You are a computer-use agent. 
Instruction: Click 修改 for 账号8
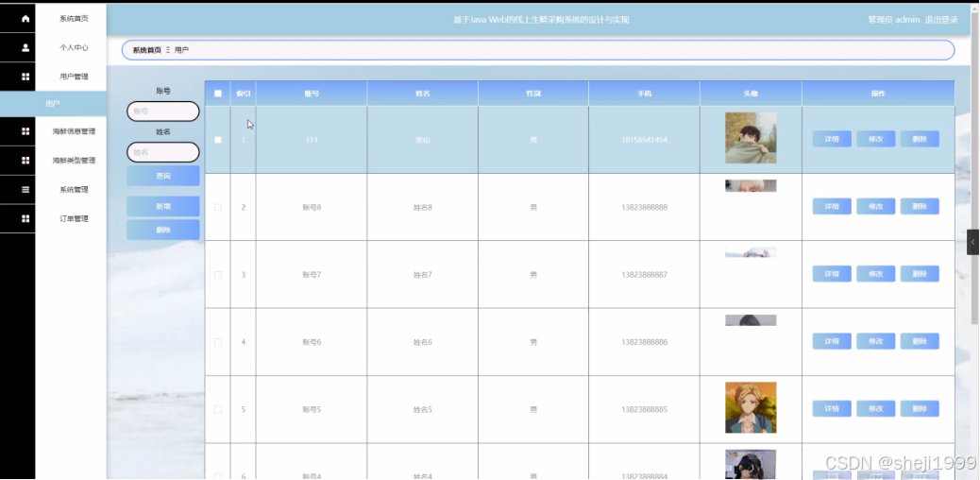tap(875, 207)
